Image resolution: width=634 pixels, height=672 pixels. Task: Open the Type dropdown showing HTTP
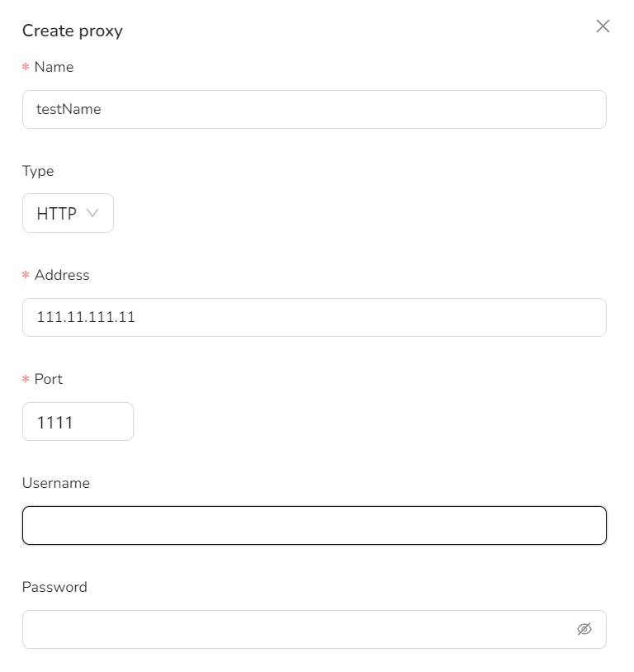tap(68, 213)
